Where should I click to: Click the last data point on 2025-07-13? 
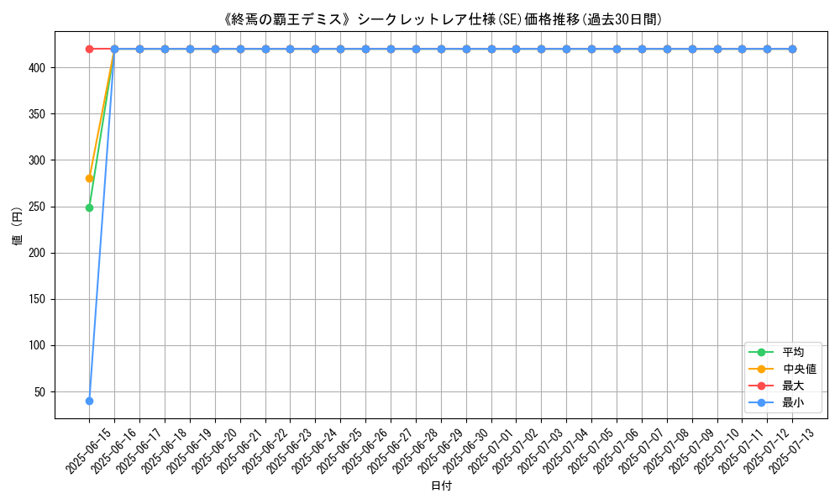(x=793, y=50)
